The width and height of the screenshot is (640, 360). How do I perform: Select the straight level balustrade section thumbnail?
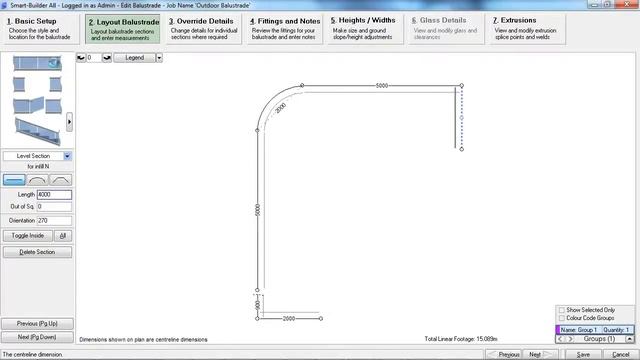tap(37, 63)
